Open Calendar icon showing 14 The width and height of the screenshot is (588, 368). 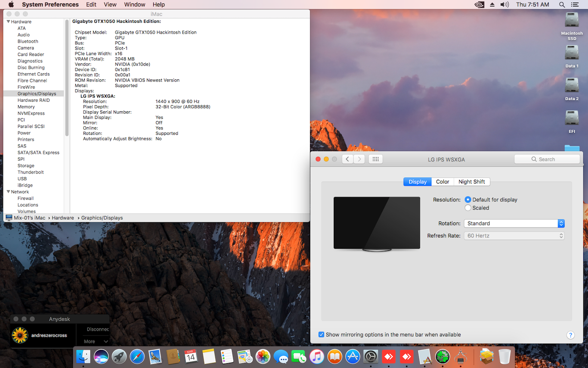pyautogui.click(x=191, y=356)
